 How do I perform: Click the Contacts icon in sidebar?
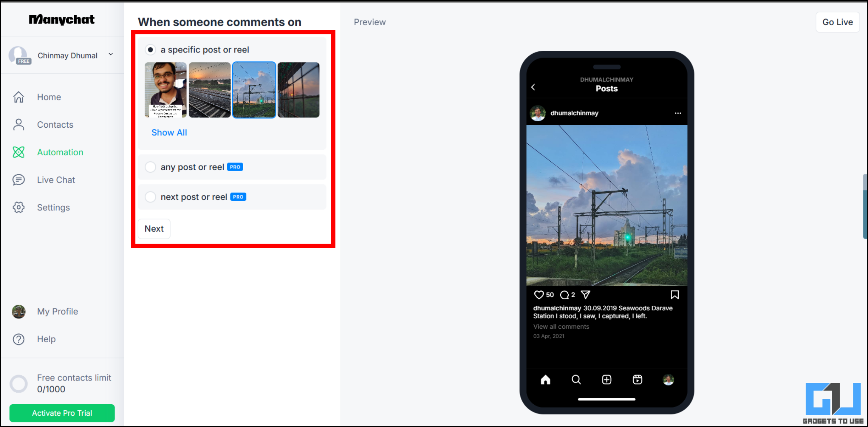20,124
